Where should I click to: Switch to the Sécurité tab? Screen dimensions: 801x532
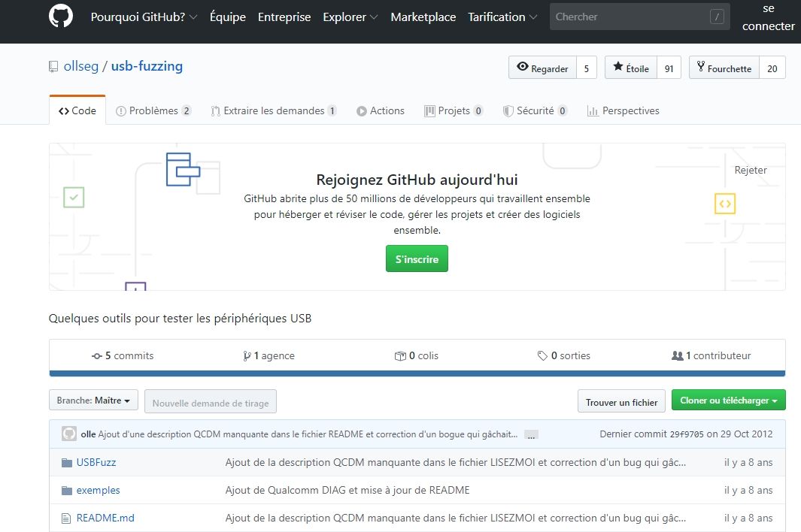point(536,110)
